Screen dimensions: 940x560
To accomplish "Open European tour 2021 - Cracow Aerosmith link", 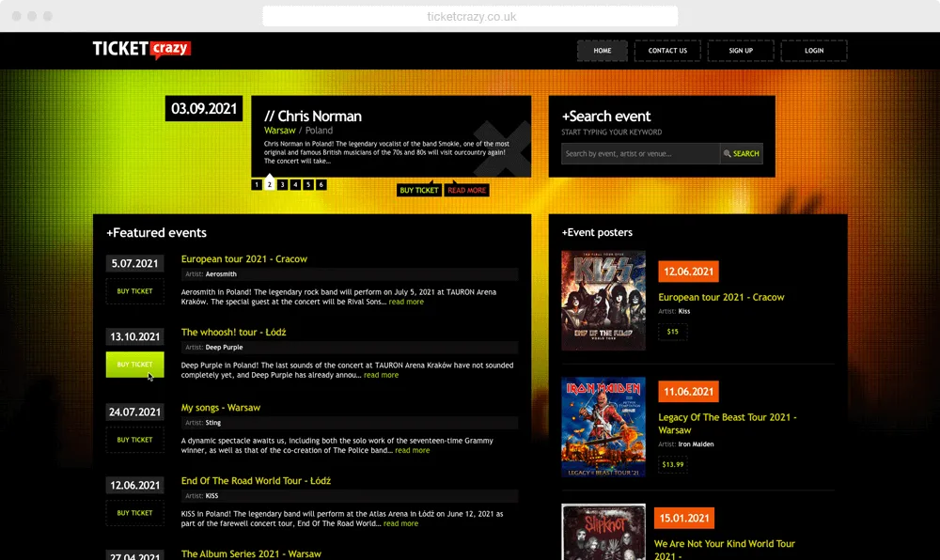I will pyautogui.click(x=244, y=259).
